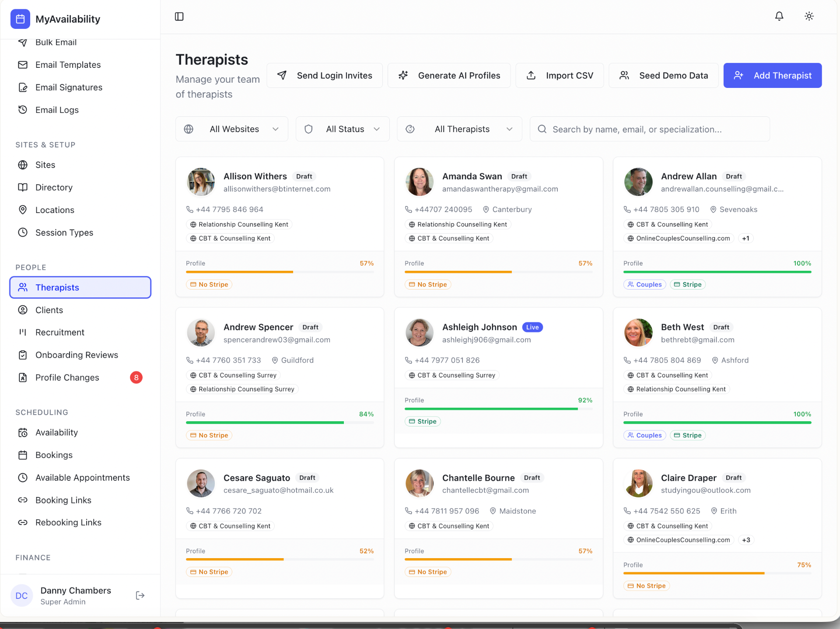Click Andrew Spencer's name

click(x=259, y=327)
